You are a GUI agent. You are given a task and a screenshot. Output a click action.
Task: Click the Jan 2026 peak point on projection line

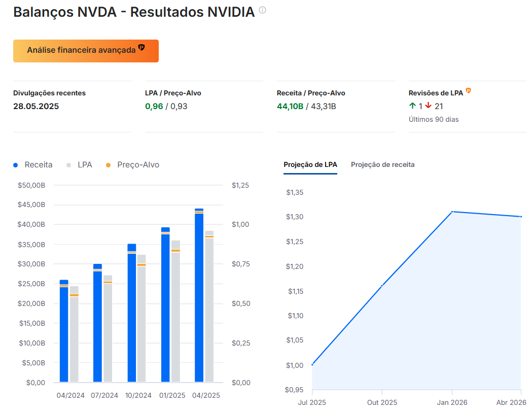click(x=452, y=212)
